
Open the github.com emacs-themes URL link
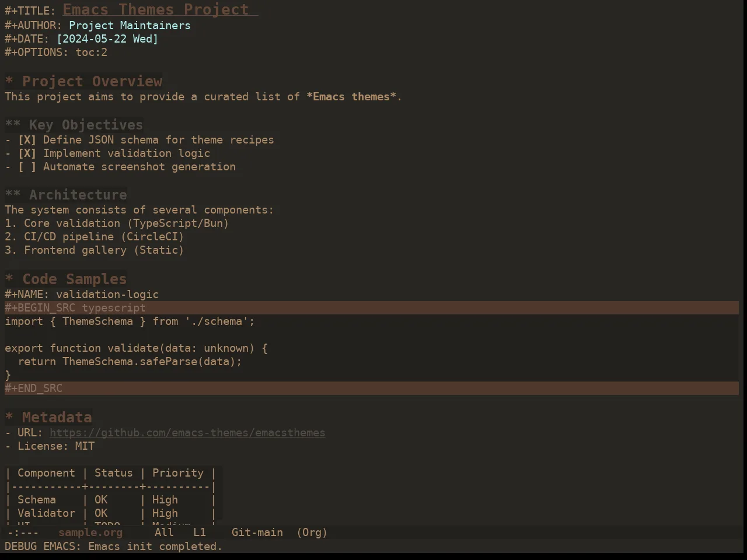pyautogui.click(x=187, y=433)
